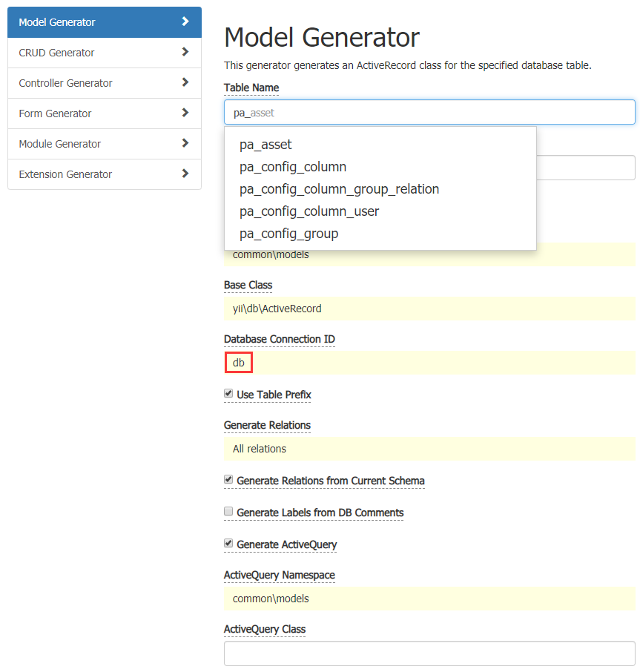Screen dimensions: 640x672
Task: Open the Generate Relations dropdown
Action: coord(429,449)
